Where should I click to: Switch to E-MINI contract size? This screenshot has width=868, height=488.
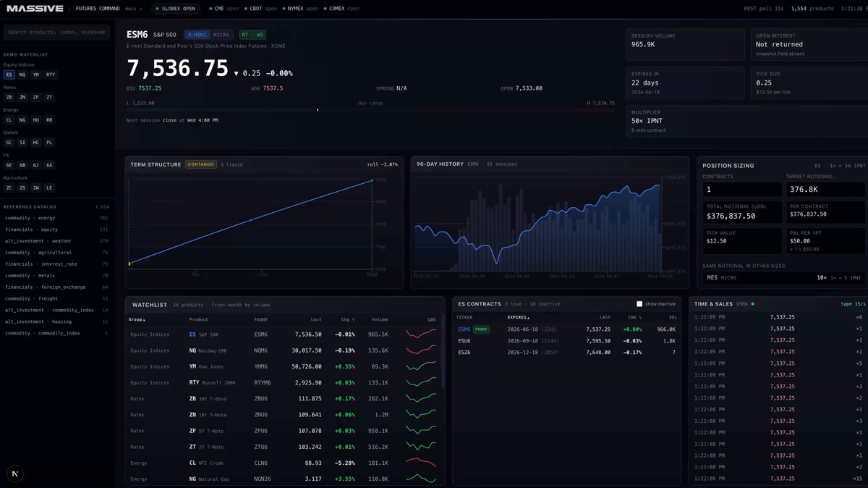[198, 34]
